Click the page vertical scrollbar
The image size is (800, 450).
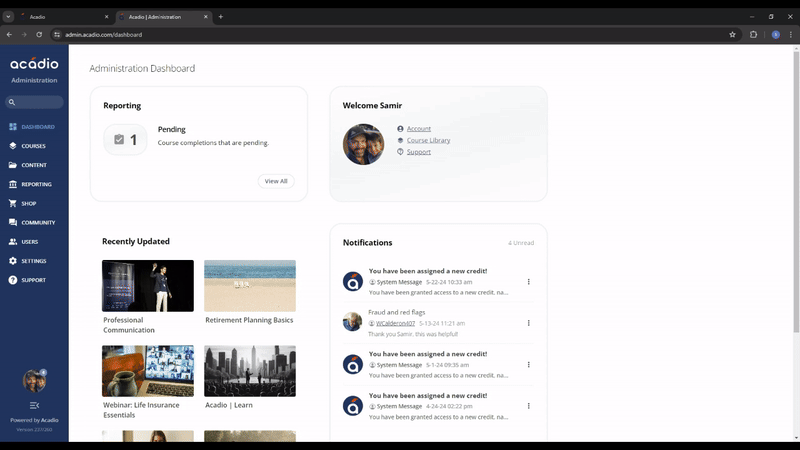(x=796, y=191)
